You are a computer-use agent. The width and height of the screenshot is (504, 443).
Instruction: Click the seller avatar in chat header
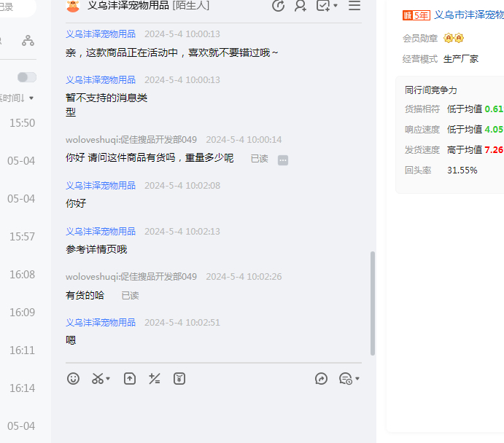[73, 6]
